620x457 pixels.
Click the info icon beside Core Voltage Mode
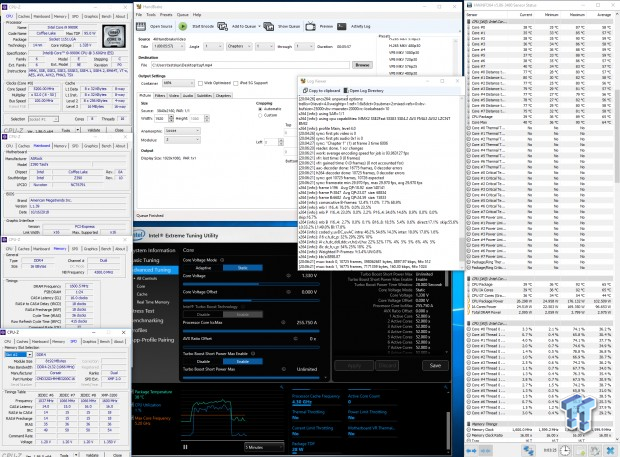tap(222, 260)
